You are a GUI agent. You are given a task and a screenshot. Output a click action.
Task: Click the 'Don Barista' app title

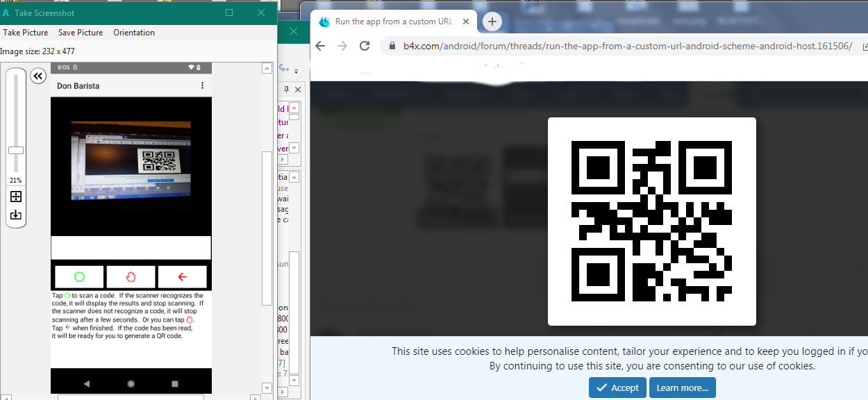tap(78, 86)
